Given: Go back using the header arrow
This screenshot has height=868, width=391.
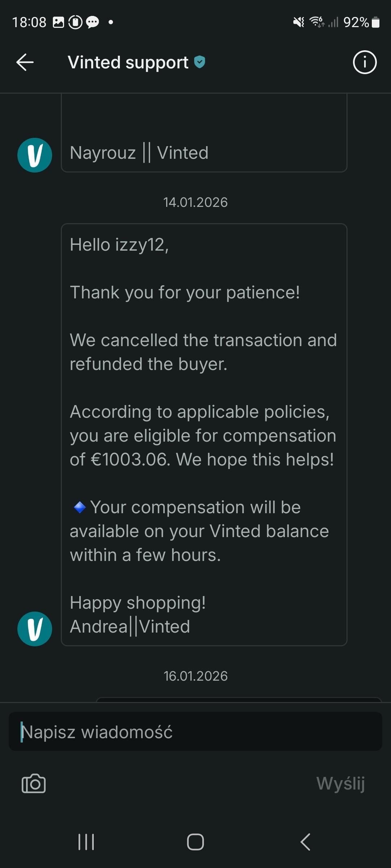Looking at the screenshot, I should coord(25,62).
